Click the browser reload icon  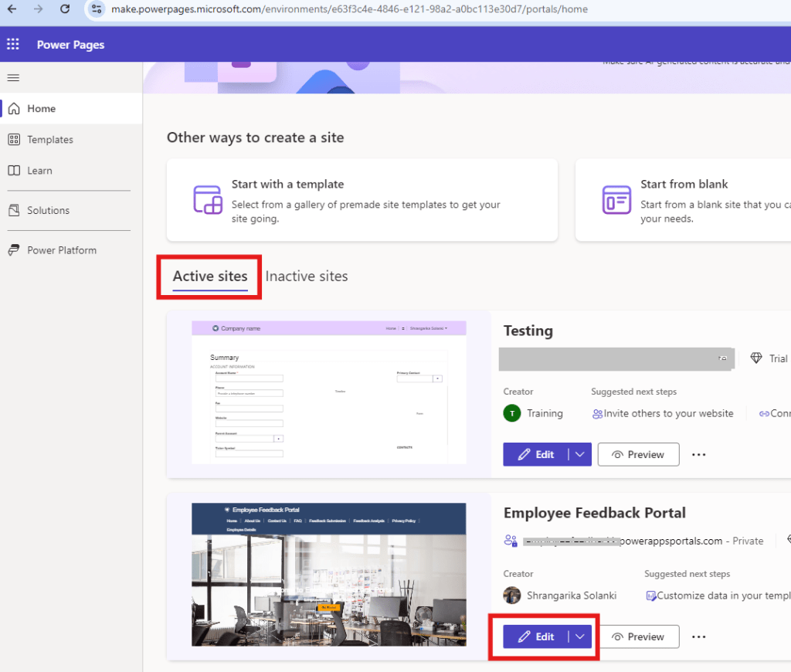tap(65, 9)
